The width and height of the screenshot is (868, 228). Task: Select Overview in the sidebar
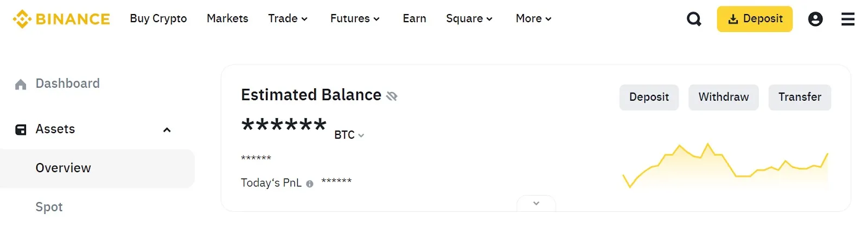63,168
